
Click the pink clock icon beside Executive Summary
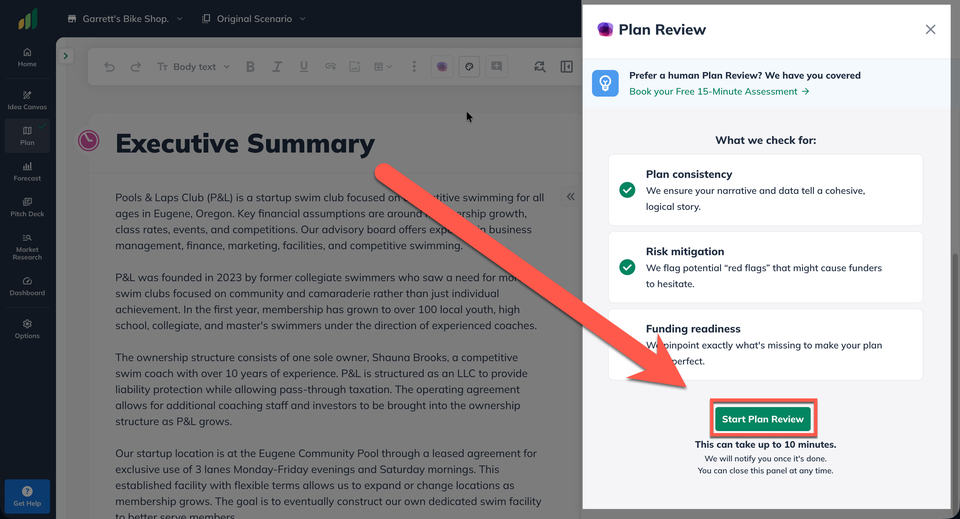[89, 141]
